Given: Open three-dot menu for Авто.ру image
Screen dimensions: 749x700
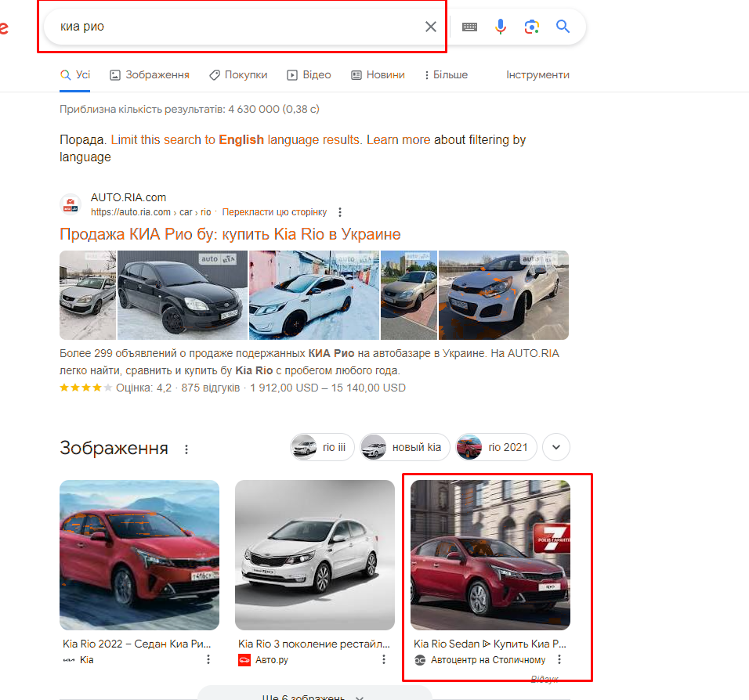Looking at the screenshot, I should (x=384, y=659).
